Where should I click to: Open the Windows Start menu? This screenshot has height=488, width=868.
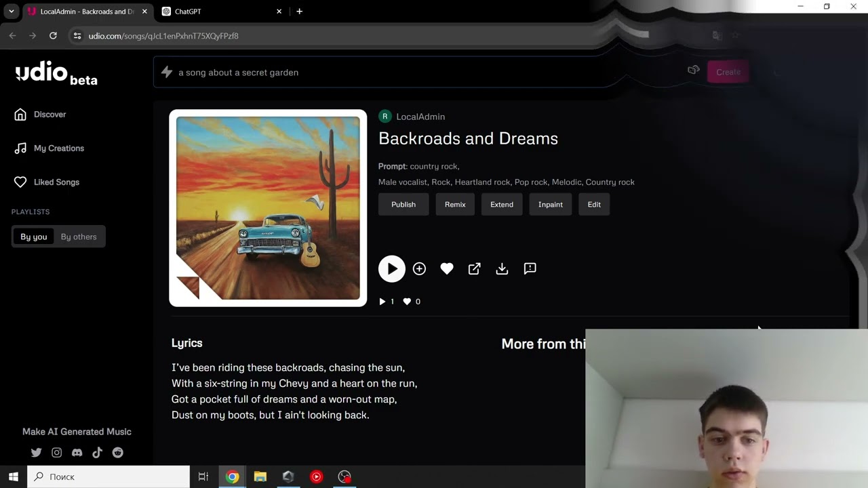[13, 476]
